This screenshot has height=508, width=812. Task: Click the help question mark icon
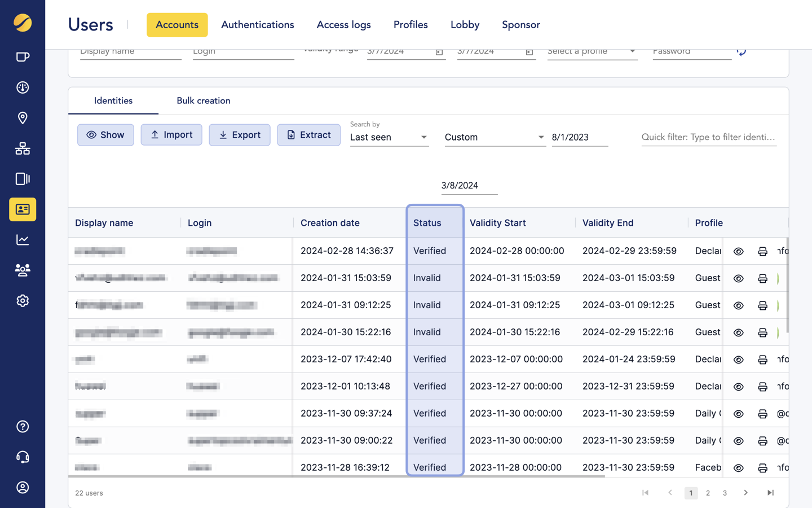[x=23, y=427]
